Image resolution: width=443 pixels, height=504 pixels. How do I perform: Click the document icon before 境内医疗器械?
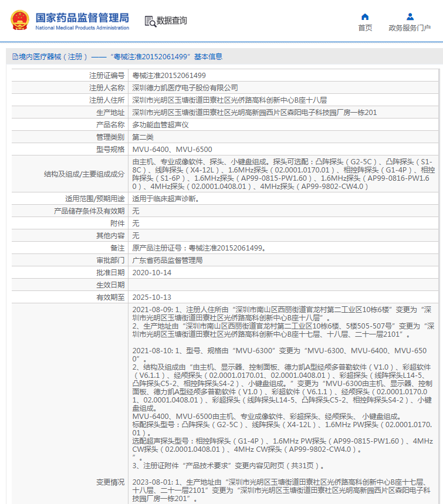(x=15, y=57)
